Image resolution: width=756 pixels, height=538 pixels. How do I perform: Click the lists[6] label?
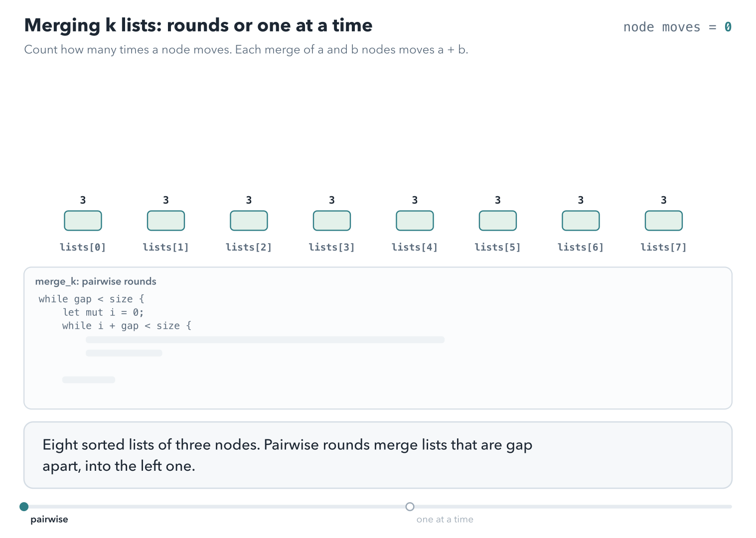(x=581, y=247)
